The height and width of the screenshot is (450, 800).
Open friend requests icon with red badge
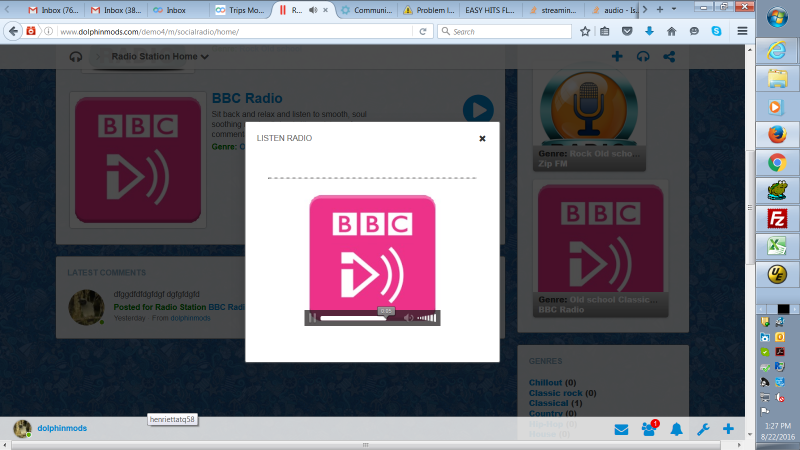[x=649, y=429]
